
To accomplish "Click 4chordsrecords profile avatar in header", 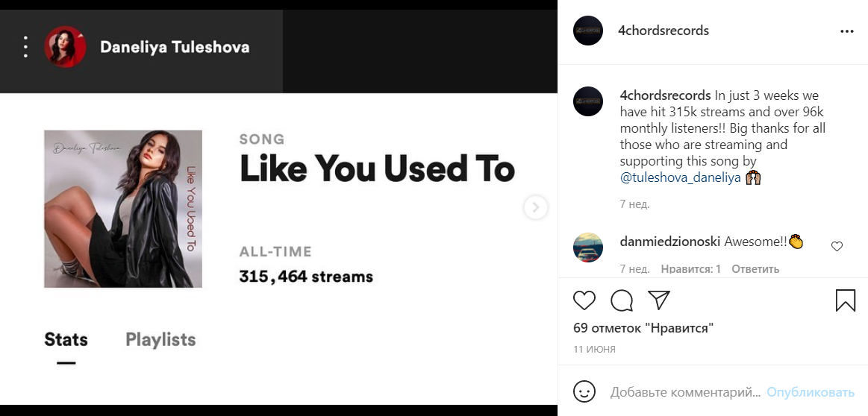I will click(588, 31).
